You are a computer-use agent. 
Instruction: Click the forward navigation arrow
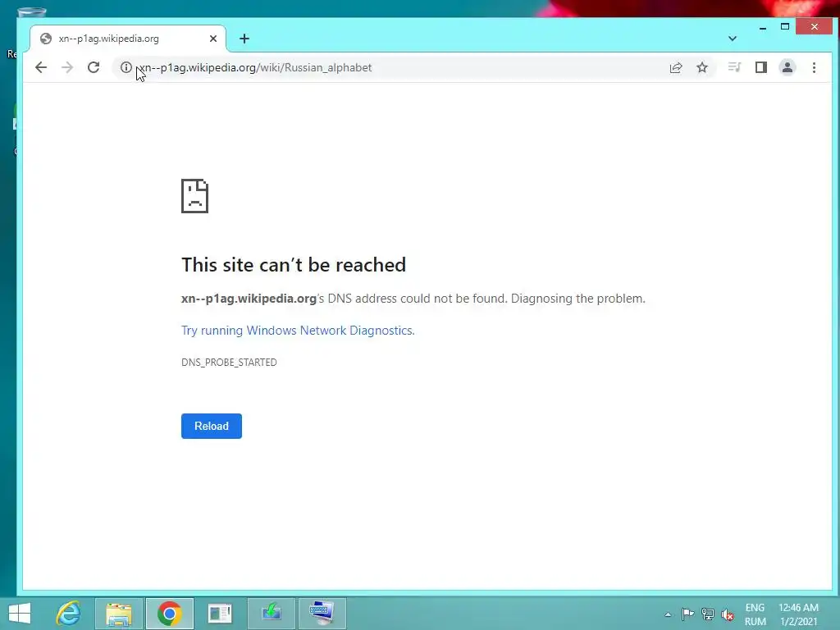click(67, 67)
